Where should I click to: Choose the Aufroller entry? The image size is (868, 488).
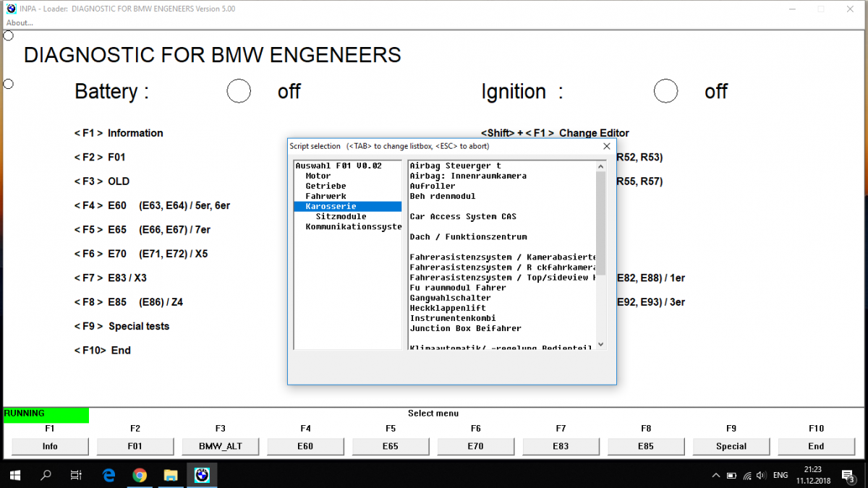pos(433,186)
